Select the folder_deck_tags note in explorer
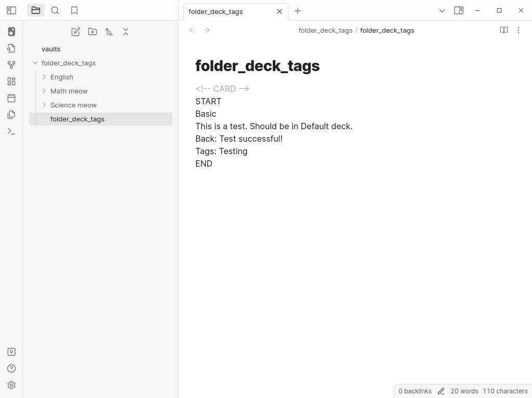 (101, 119)
